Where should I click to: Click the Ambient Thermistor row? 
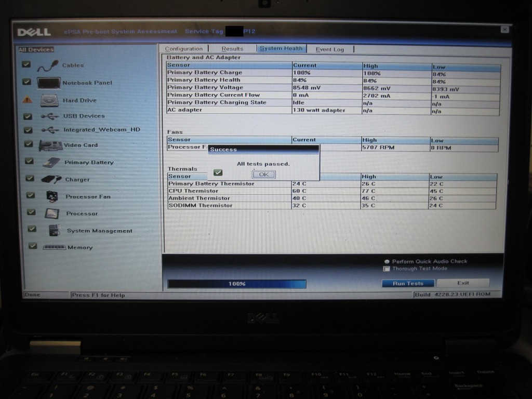(332, 198)
